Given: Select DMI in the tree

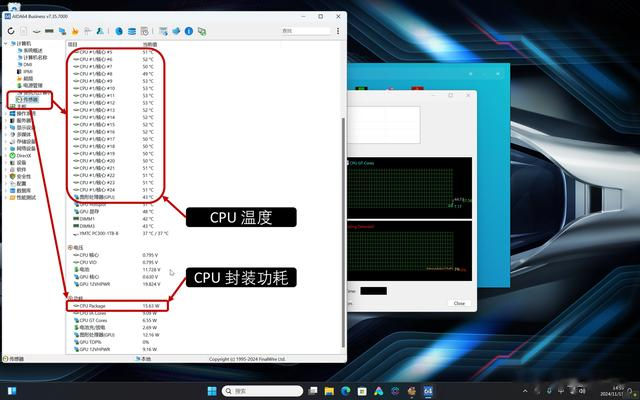Looking at the screenshot, I should click(27, 64).
